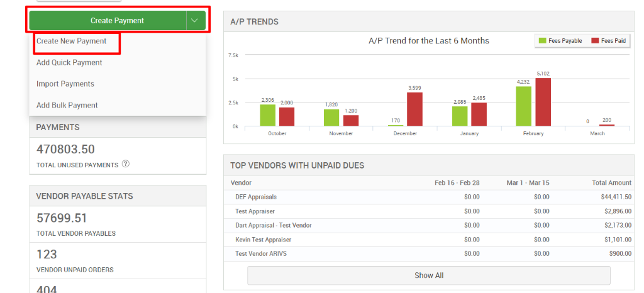Click the March axis label
This screenshot has width=644, height=293.
[x=597, y=133]
